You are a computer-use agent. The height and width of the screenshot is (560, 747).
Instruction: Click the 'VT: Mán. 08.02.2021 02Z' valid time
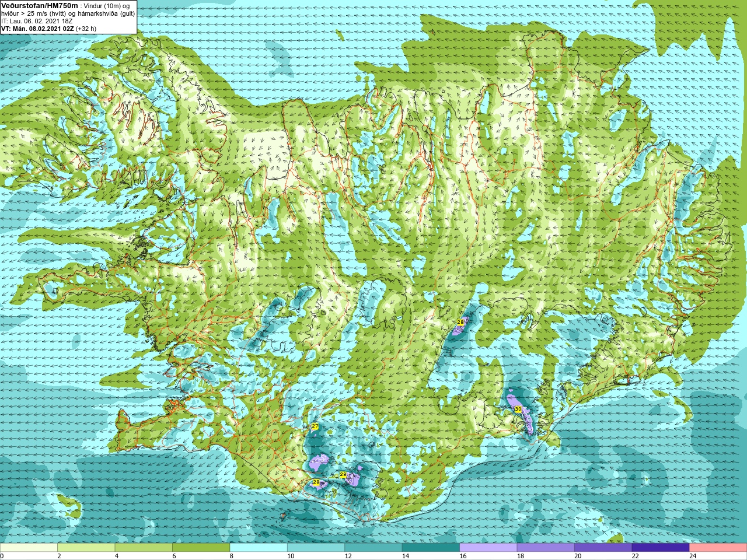click(37, 28)
